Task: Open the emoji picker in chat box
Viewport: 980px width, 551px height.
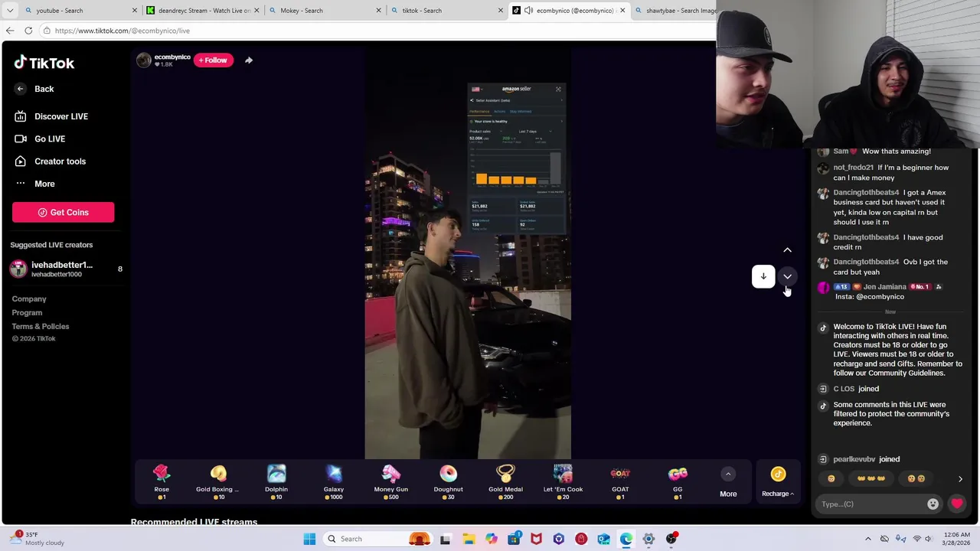Action: click(x=933, y=504)
